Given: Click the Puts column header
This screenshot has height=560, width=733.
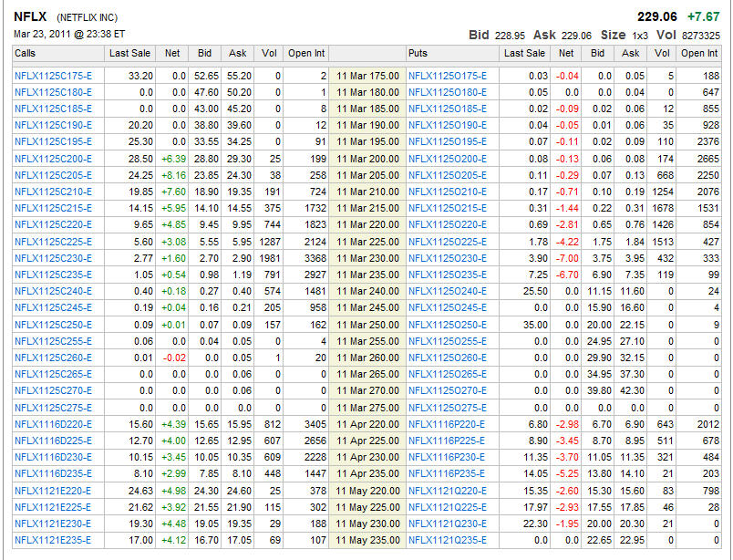Looking at the screenshot, I should pos(419,53).
